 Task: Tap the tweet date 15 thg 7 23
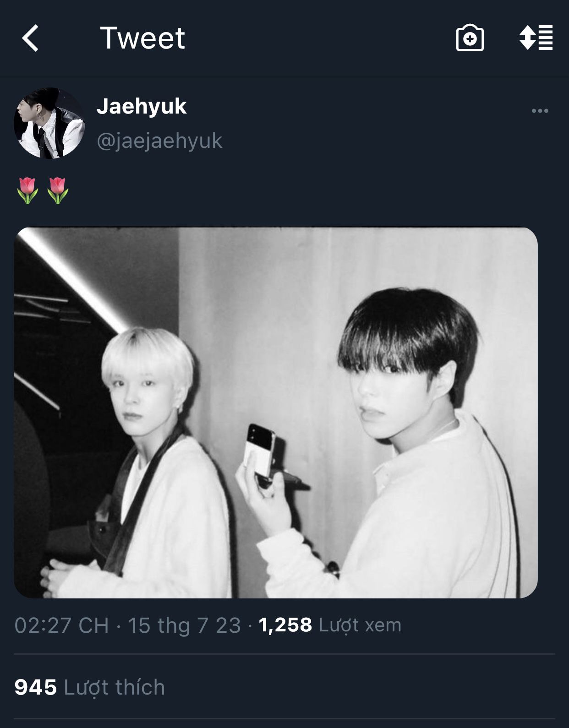coord(184,625)
